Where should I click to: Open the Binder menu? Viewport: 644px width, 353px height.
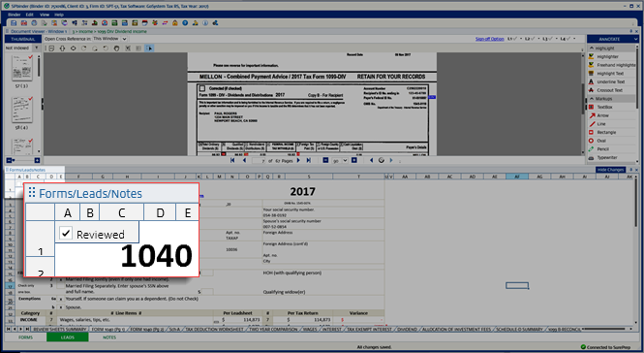coord(14,15)
